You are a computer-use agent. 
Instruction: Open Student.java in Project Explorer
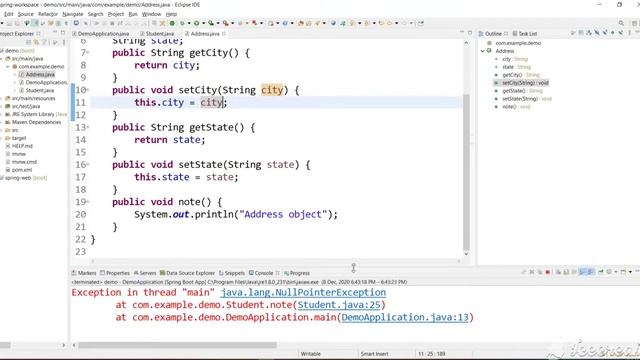coord(40,91)
